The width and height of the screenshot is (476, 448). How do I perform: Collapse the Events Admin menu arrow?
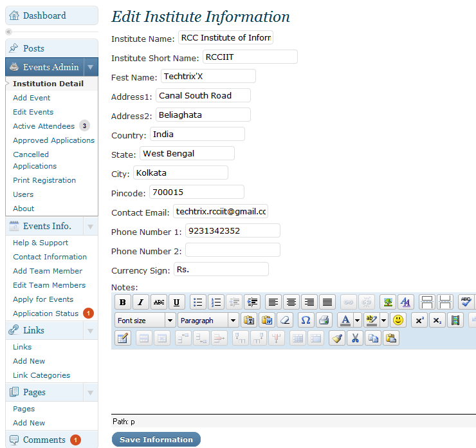click(91, 67)
